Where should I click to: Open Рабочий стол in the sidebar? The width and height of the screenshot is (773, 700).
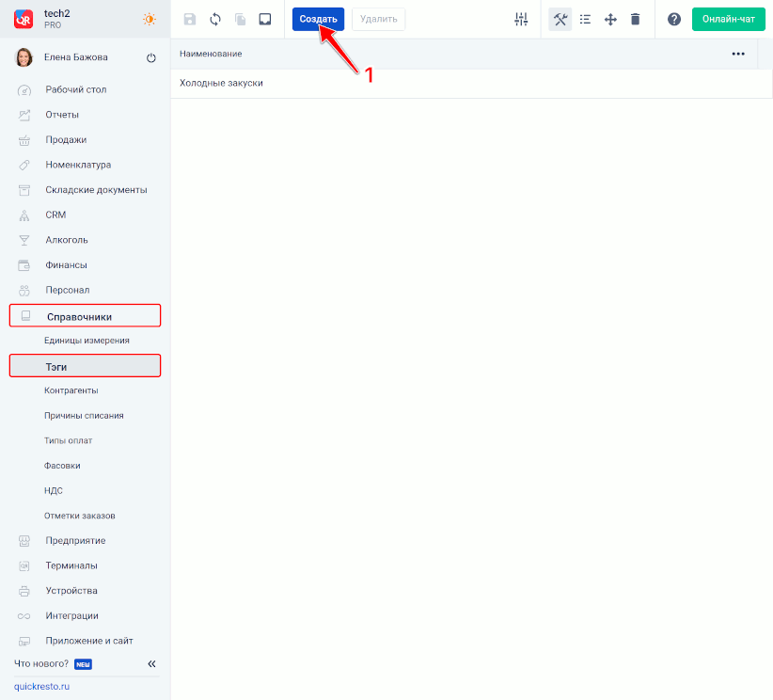pyautogui.click(x=76, y=89)
